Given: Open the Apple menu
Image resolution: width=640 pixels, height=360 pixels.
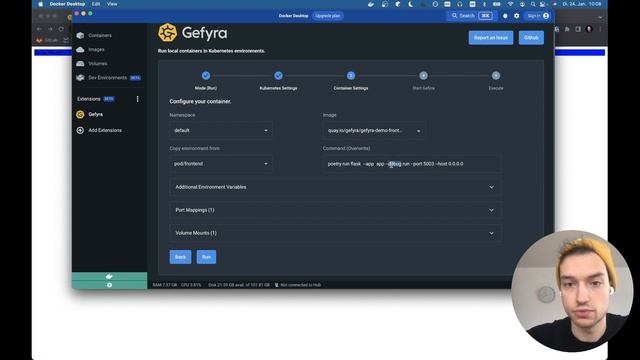Looking at the screenshot, I should click(40, 4).
